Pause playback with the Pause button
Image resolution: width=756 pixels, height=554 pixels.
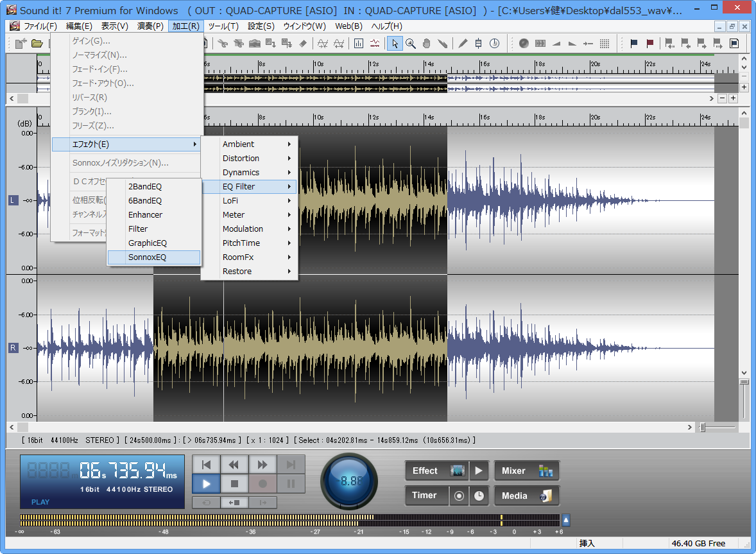click(x=291, y=483)
